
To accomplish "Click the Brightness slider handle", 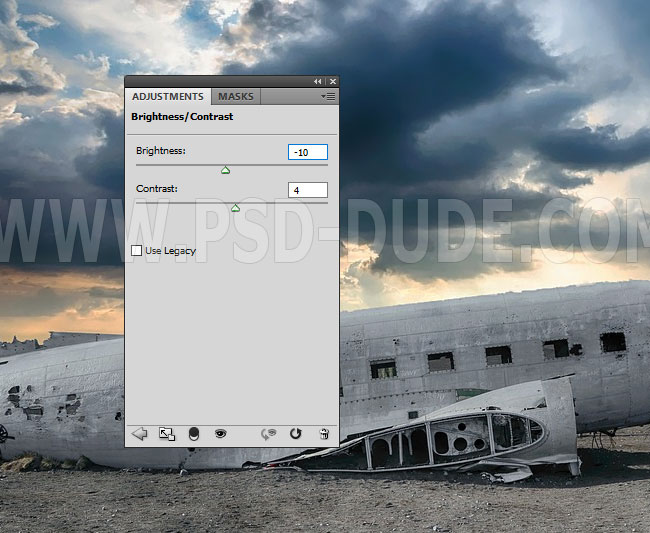I will (x=226, y=170).
